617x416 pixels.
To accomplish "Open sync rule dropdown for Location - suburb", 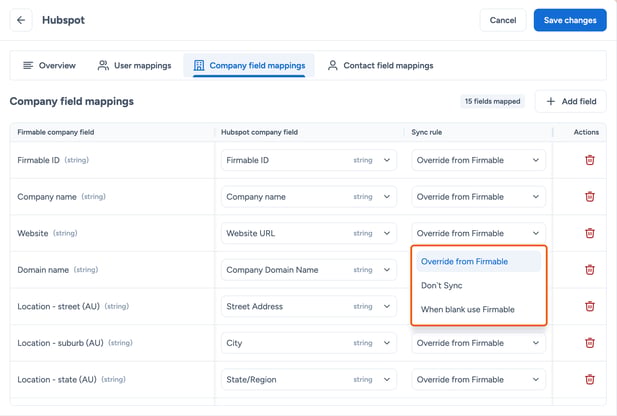I will tap(478, 343).
